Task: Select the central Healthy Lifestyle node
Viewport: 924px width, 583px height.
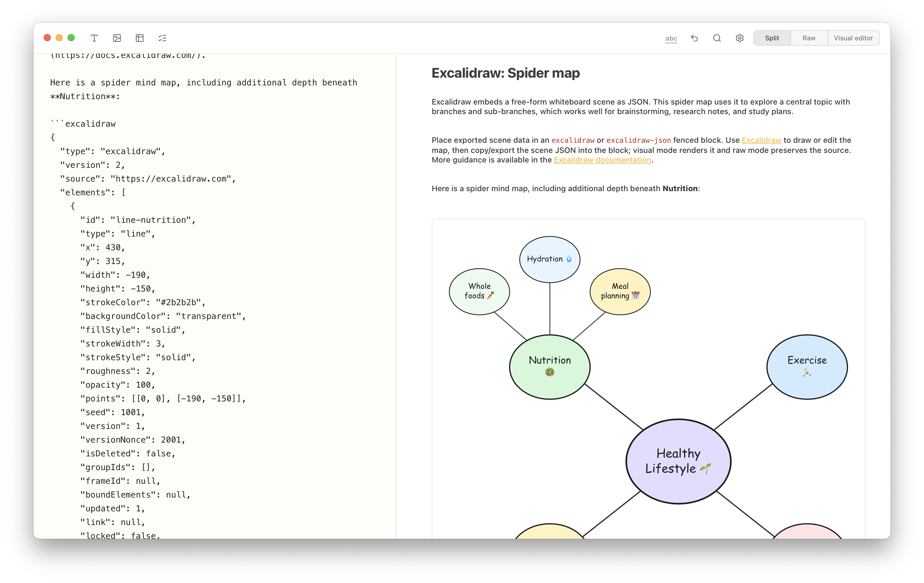Action: [678, 461]
